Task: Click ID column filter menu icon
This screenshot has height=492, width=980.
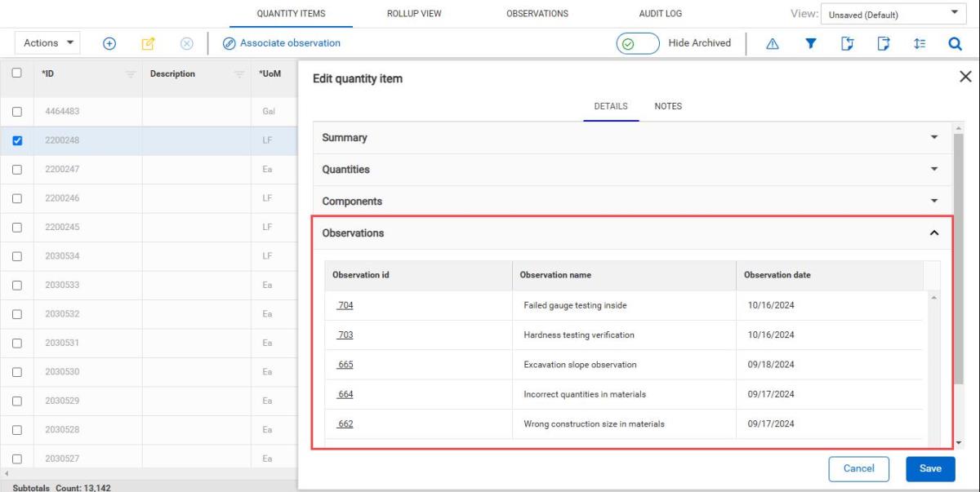Action: click(x=130, y=74)
